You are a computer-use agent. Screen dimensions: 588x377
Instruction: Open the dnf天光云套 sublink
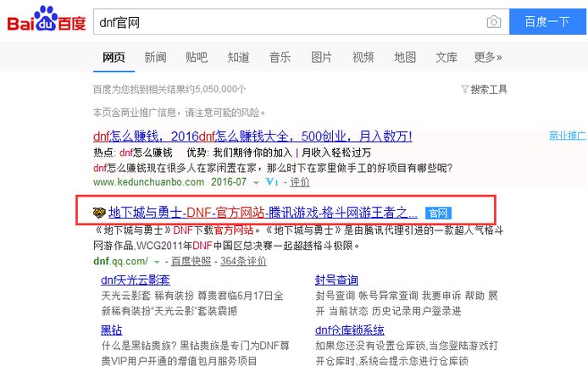click(x=136, y=280)
